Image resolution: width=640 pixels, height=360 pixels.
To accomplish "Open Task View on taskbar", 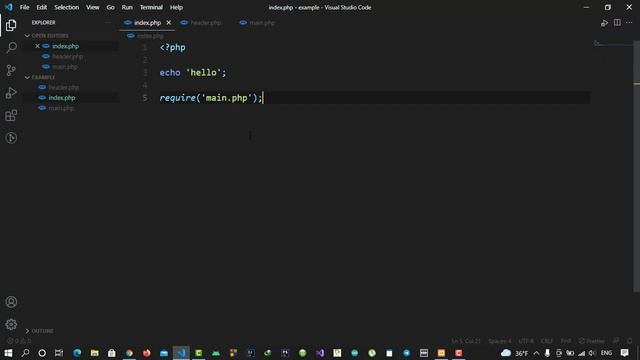I will (59, 353).
